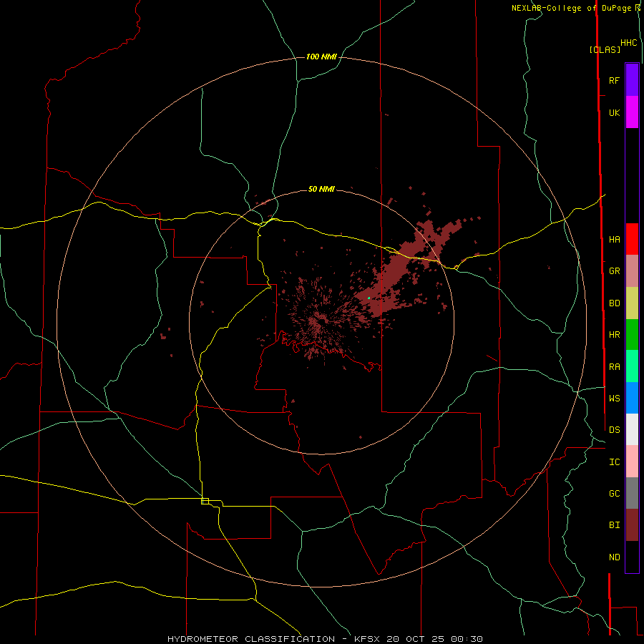Click the yellow BD legend swatch

pos(632,303)
